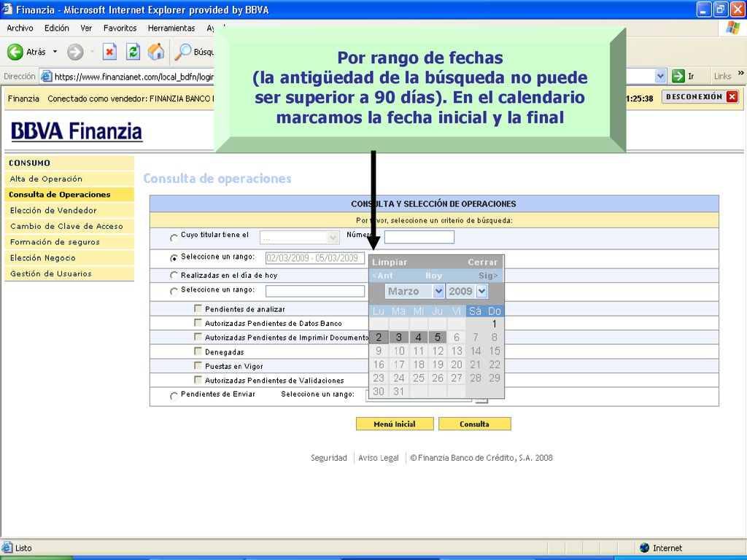This screenshot has width=747, height=560.
Task: Expand Links toolbar chevron
Action: (x=741, y=74)
